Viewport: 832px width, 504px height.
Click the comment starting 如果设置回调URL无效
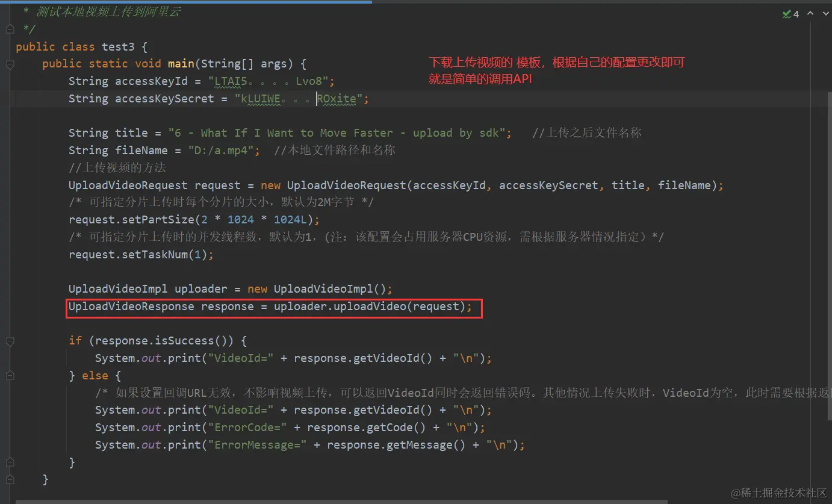464,393
